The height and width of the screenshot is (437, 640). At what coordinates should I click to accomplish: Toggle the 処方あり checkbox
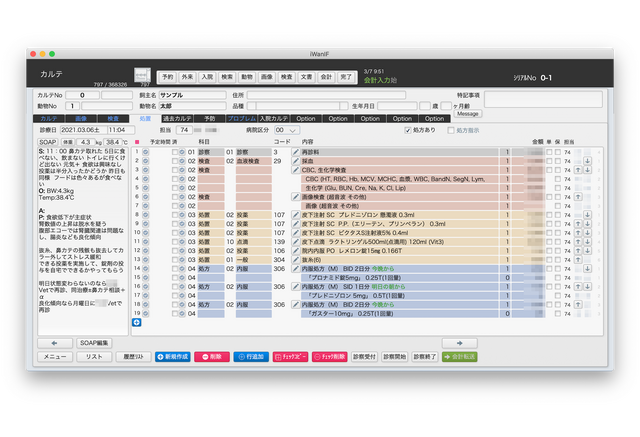[x=408, y=130]
